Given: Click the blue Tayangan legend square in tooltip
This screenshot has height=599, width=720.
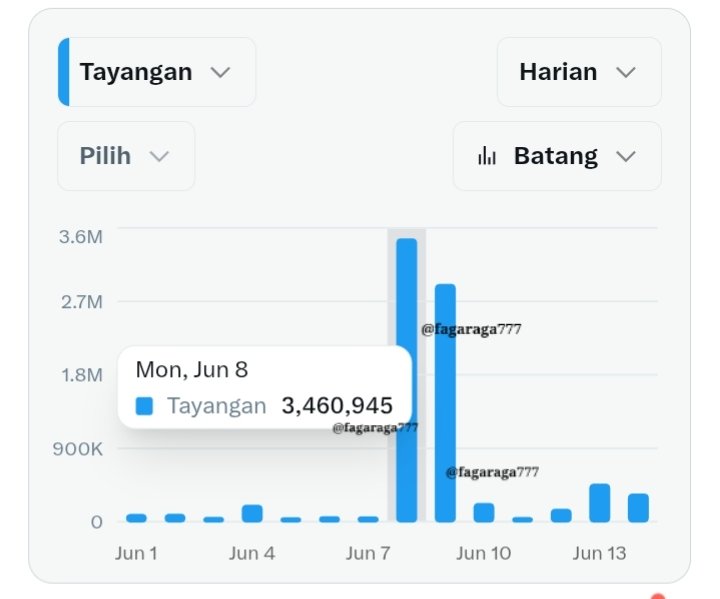Looking at the screenshot, I should [x=144, y=407].
